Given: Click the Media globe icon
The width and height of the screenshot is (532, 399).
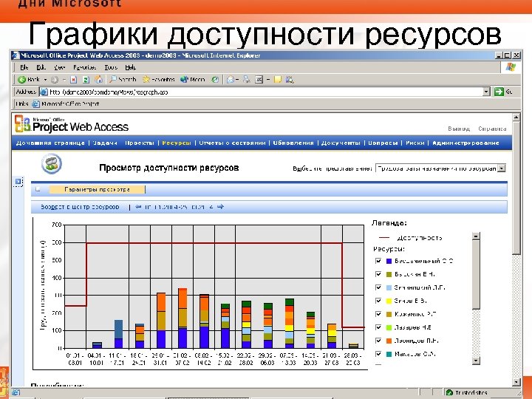Looking at the screenshot, I should coord(184,79).
